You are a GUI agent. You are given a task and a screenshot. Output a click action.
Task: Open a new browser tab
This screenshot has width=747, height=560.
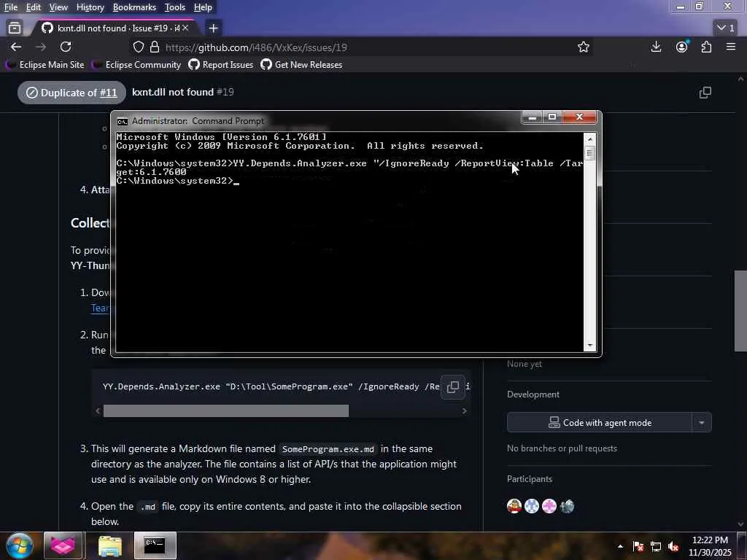[x=213, y=28]
